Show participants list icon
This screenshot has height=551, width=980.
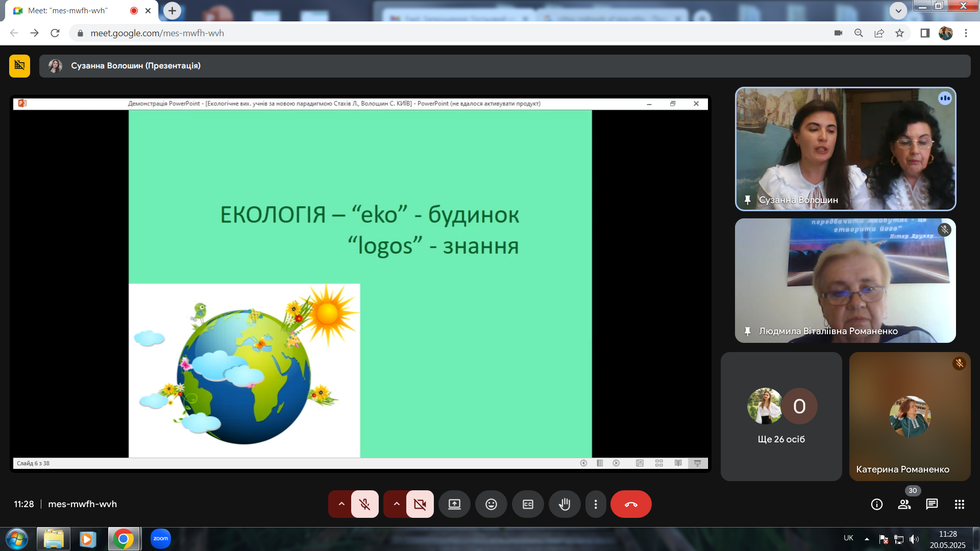pyautogui.click(x=904, y=504)
